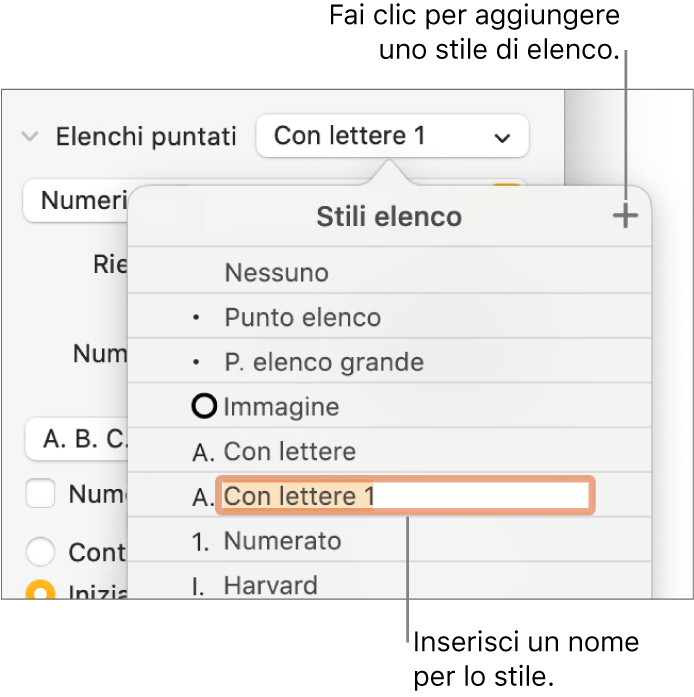The height and width of the screenshot is (697, 694).
Task: Click the plus icon to add list style
Action: click(x=625, y=216)
